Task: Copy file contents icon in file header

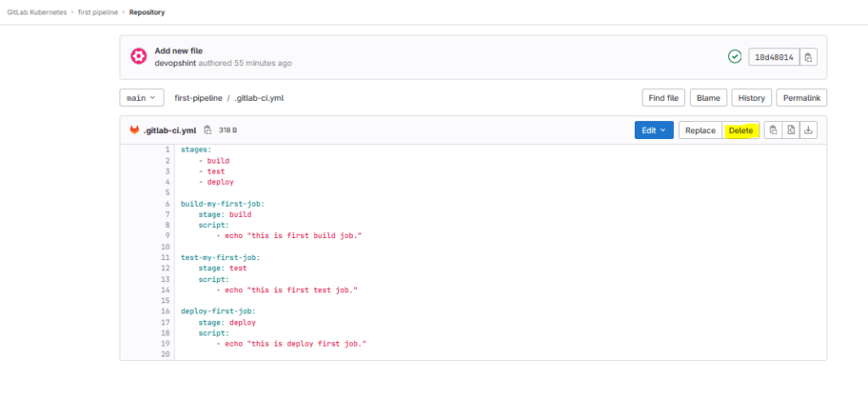Action: (773, 130)
